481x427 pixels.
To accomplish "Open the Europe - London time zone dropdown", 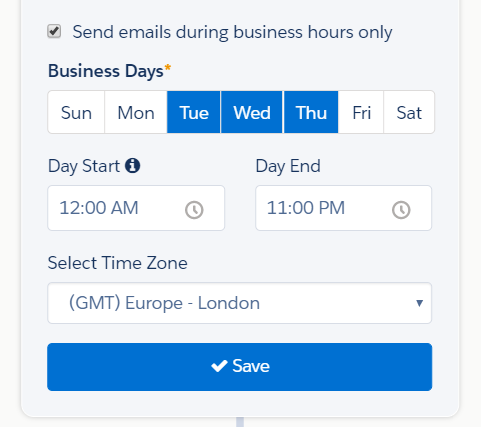I will pos(240,303).
